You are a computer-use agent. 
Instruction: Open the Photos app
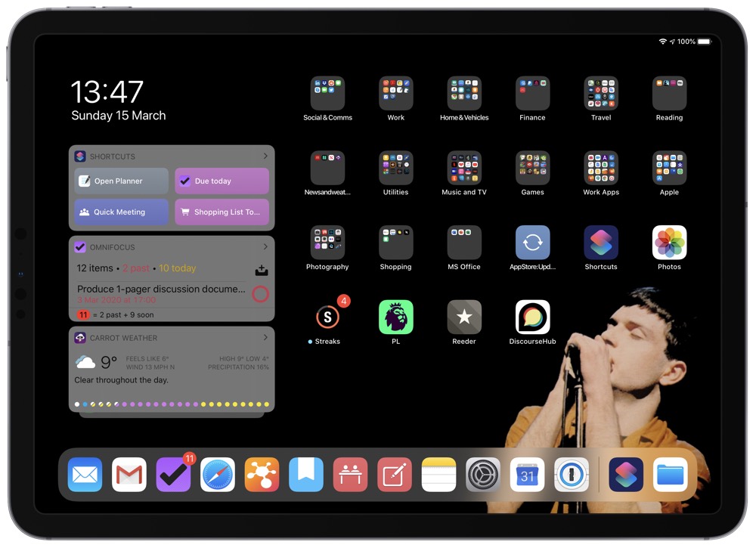point(670,243)
